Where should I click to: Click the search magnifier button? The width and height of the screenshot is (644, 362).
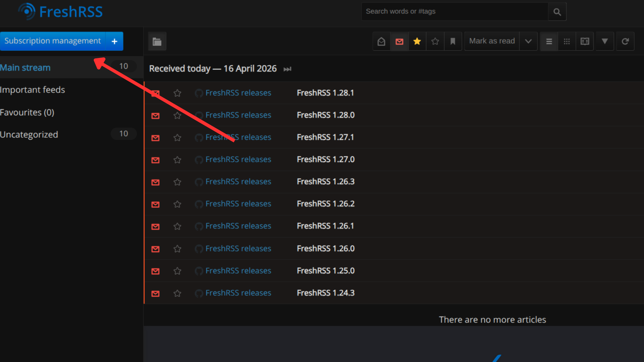point(557,12)
